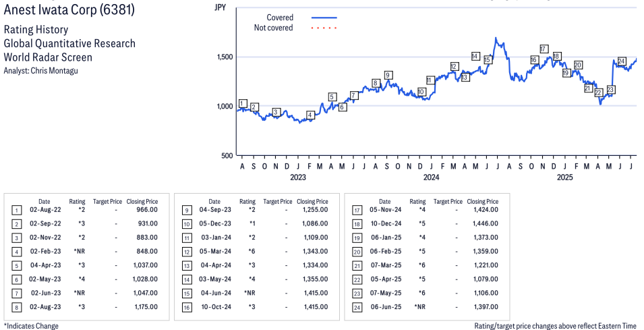Click closing price 883.00
Viewport: 644px width, 330px height.
(x=147, y=238)
